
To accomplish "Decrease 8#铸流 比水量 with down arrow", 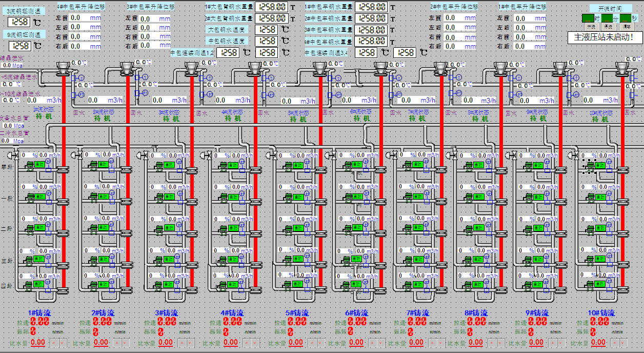I will [501, 342].
